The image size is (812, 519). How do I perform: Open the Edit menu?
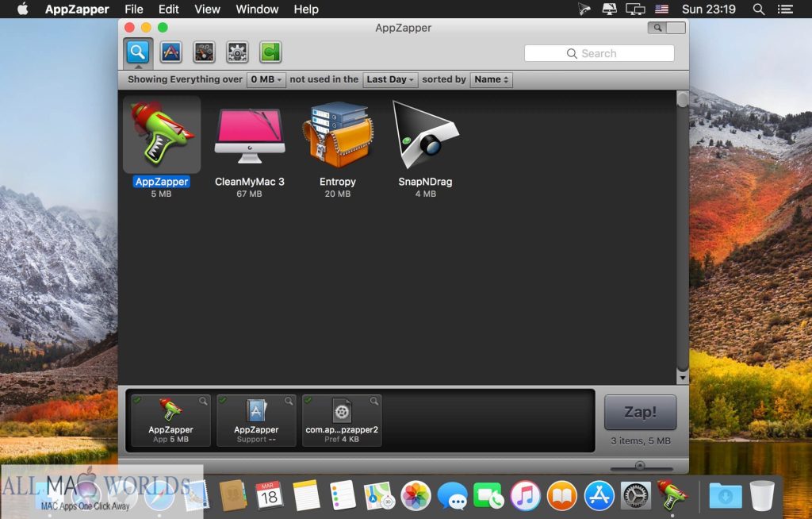[169, 10]
